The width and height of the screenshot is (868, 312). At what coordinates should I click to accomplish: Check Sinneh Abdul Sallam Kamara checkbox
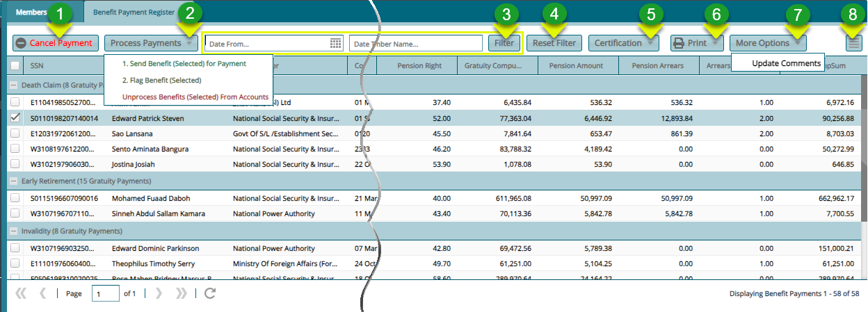coord(15,213)
